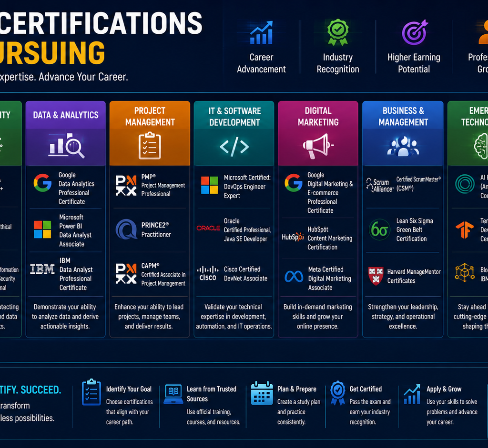Click the Learn from Trusted Sources heading
Image resolution: width=488 pixels, height=448 pixels.
pos(212,394)
